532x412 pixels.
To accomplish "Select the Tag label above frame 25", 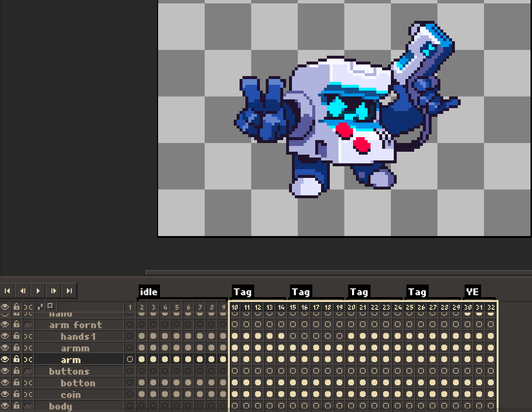I will point(417,292).
